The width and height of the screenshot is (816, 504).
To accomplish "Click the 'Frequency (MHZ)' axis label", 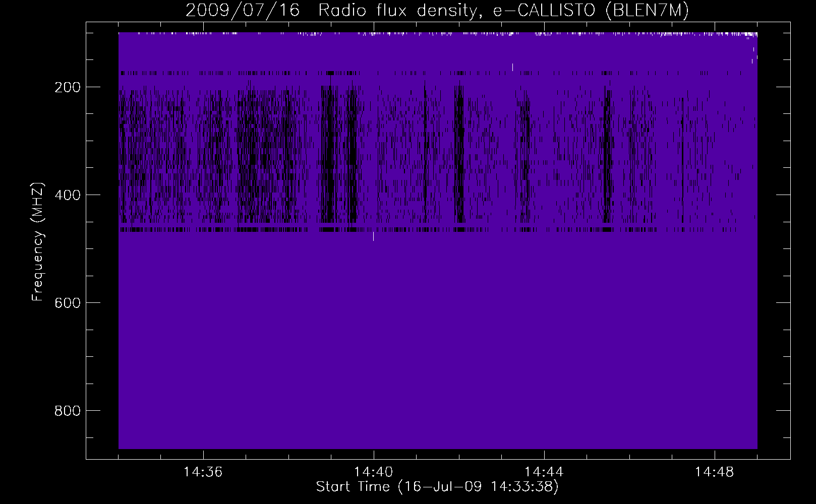I will pyautogui.click(x=38, y=242).
